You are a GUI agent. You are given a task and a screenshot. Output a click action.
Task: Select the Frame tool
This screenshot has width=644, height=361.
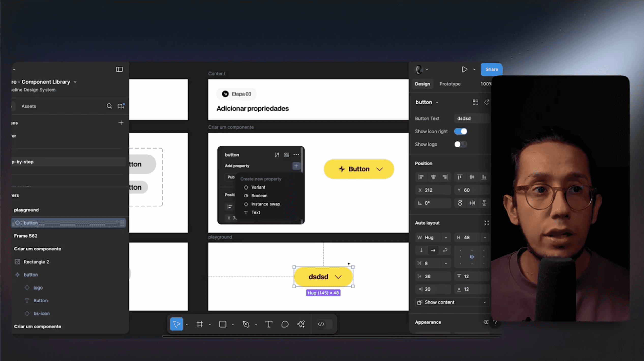(x=200, y=324)
